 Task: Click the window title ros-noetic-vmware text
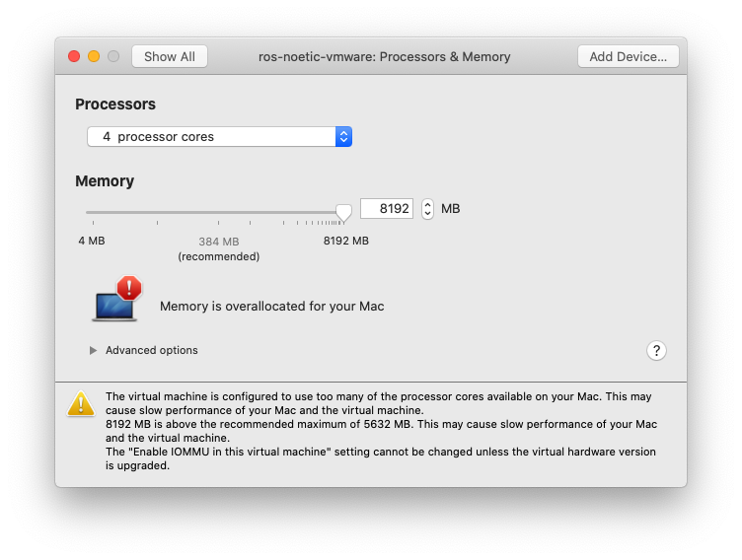(384, 57)
